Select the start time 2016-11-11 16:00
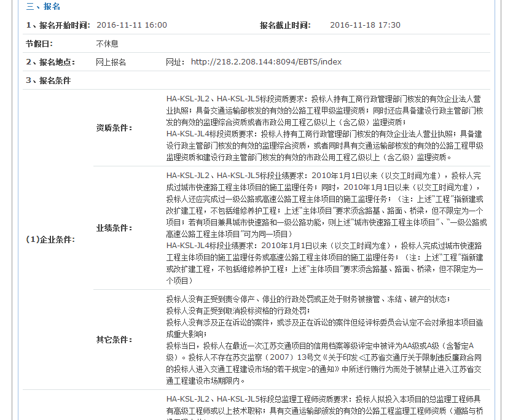The width and height of the screenshot is (513, 420). point(131,25)
